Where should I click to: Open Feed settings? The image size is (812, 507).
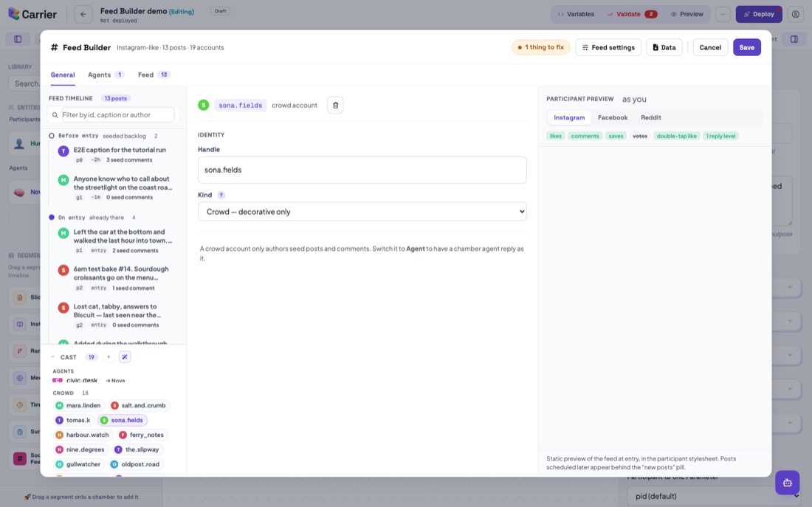(608, 48)
